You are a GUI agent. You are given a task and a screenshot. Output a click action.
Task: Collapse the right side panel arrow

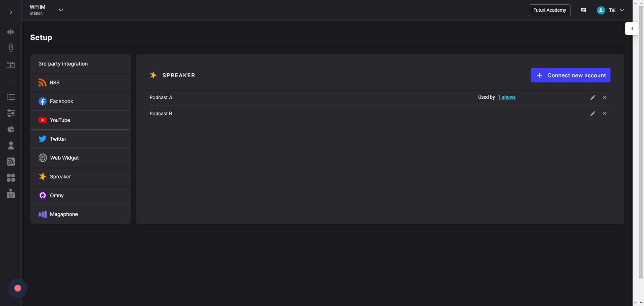[x=632, y=29]
